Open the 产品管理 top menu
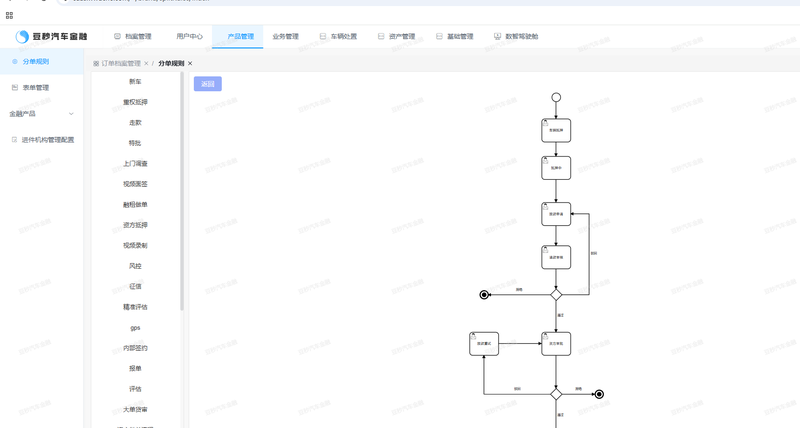This screenshot has width=800, height=428. tap(240, 37)
